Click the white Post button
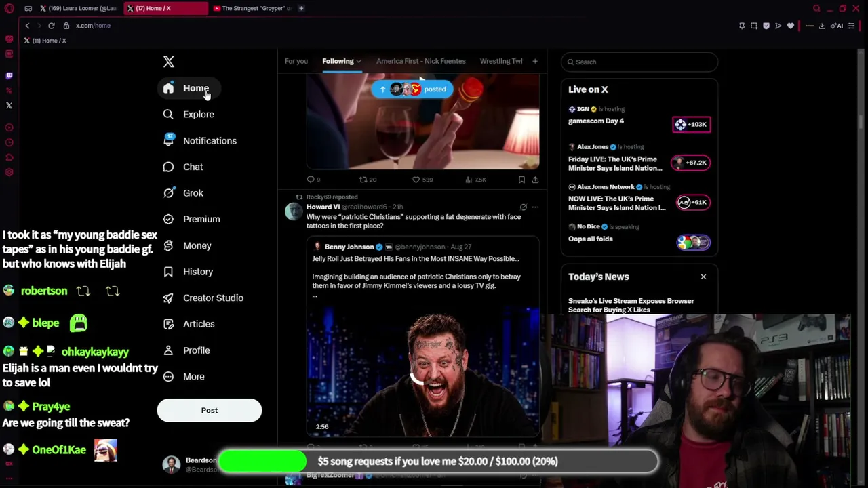This screenshot has height=488, width=868. pos(209,410)
